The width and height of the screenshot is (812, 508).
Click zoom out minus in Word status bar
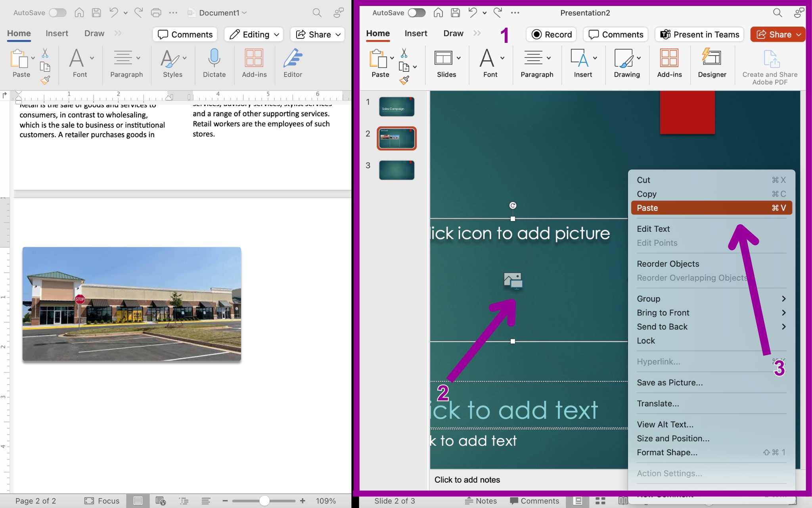tap(225, 501)
